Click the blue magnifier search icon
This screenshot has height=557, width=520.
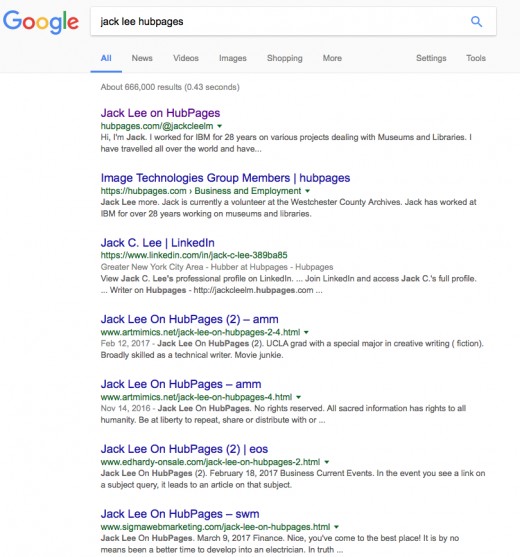click(476, 22)
